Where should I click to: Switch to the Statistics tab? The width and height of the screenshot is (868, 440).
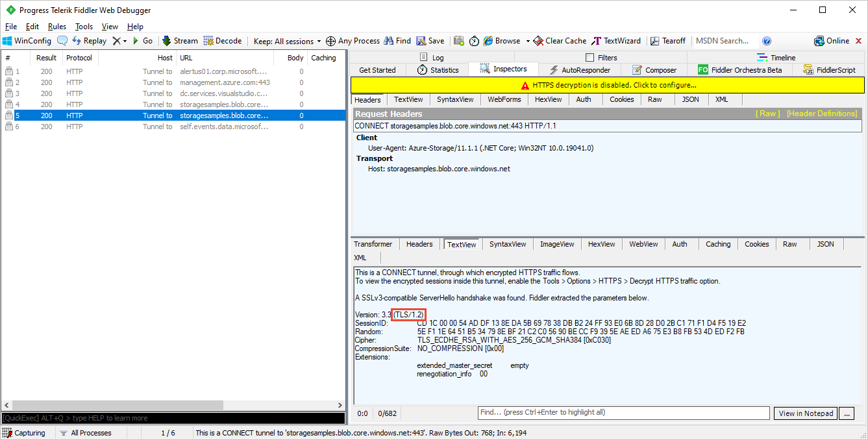coord(439,69)
